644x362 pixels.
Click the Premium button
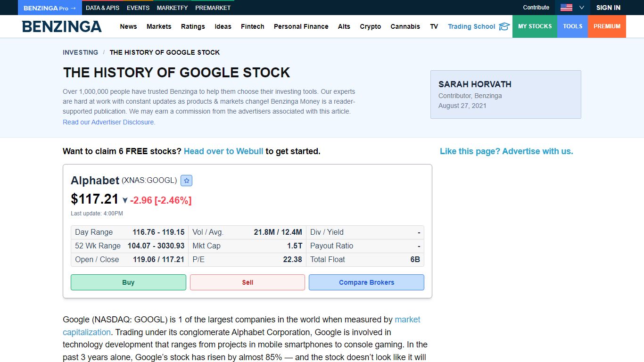click(607, 26)
